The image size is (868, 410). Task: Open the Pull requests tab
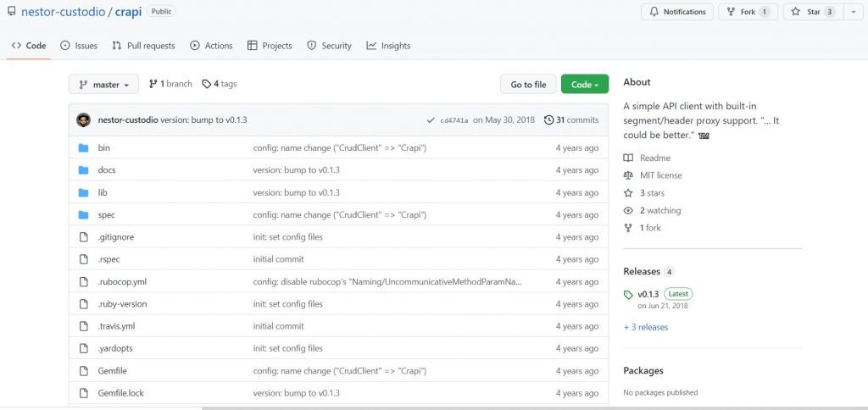(143, 46)
